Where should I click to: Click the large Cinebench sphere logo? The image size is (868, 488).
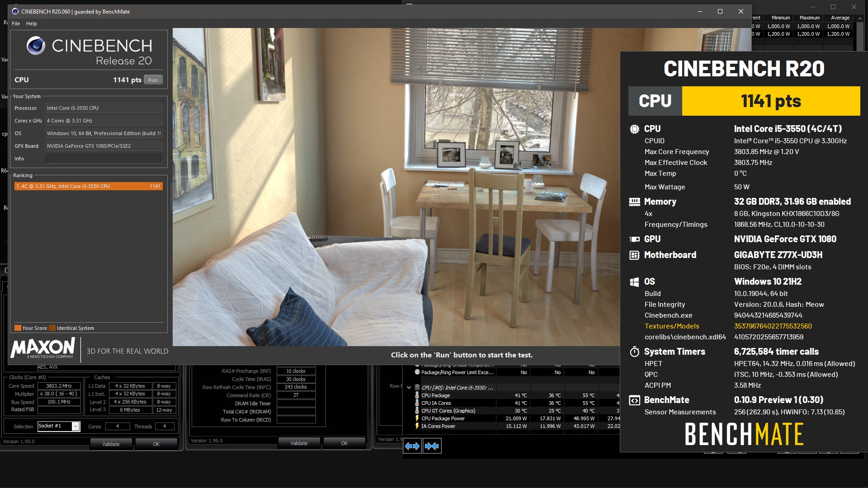click(36, 46)
